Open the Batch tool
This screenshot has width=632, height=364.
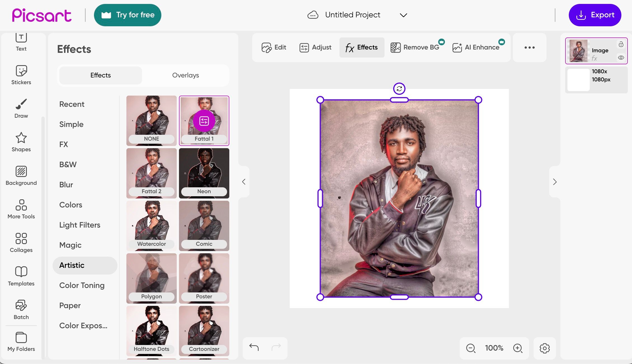[x=21, y=309]
